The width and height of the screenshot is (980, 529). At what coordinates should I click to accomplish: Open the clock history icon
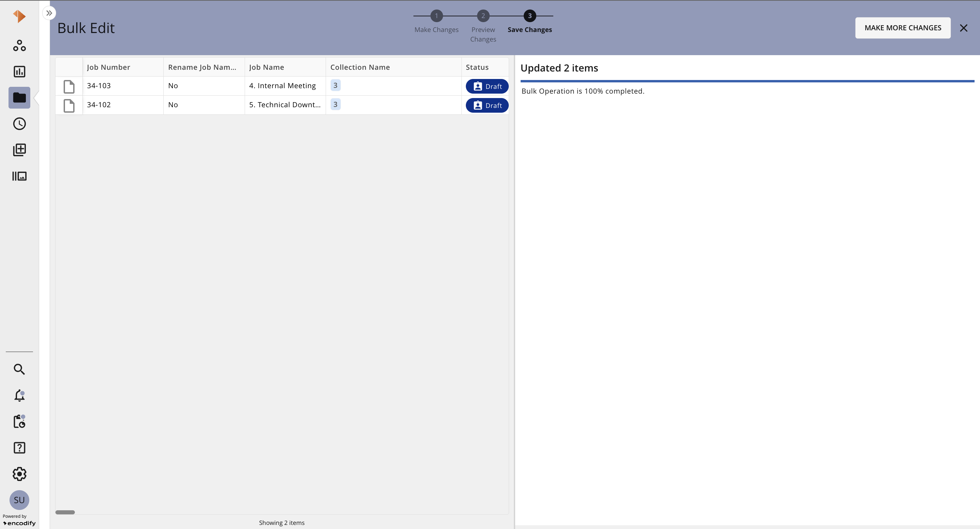coord(19,124)
